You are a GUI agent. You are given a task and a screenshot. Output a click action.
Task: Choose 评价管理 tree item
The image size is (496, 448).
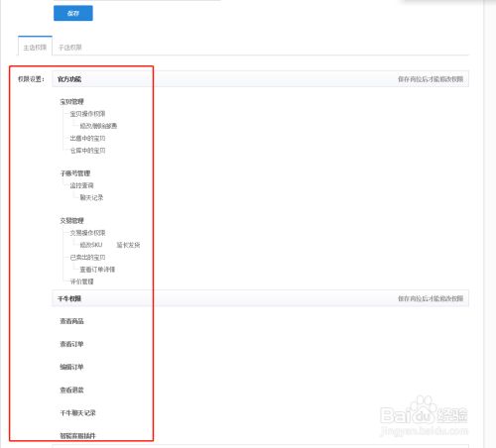81,281
